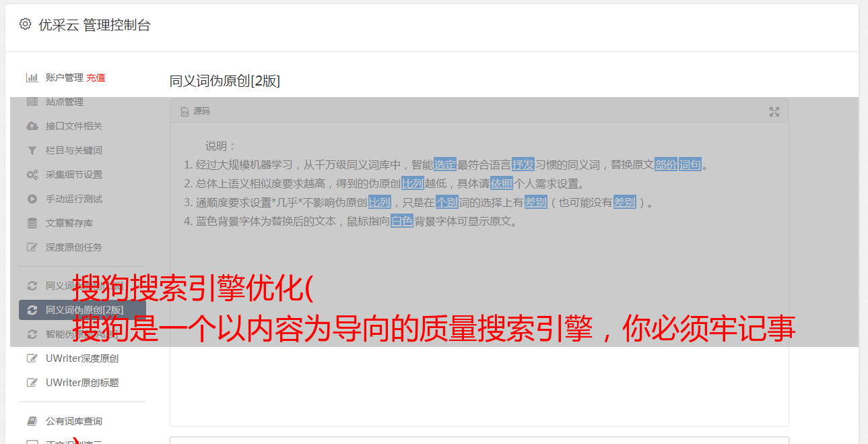Click the 源码 source code button

click(x=196, y=111)
